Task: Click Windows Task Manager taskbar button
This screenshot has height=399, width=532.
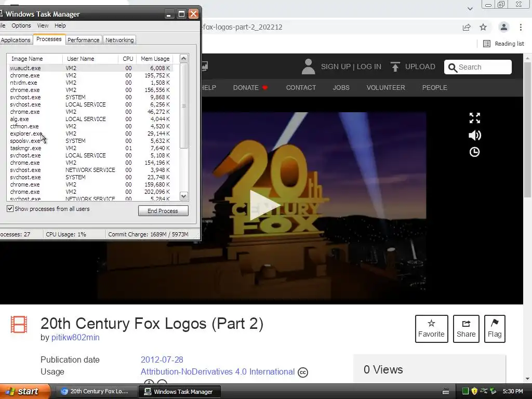Action: coord(180,392)
